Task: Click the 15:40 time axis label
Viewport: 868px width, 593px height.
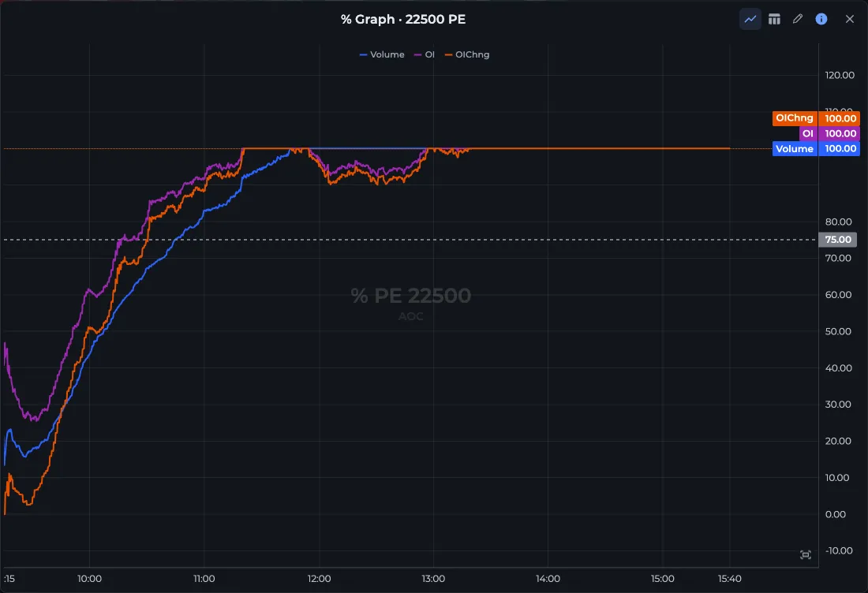Action: pos(730,579)
